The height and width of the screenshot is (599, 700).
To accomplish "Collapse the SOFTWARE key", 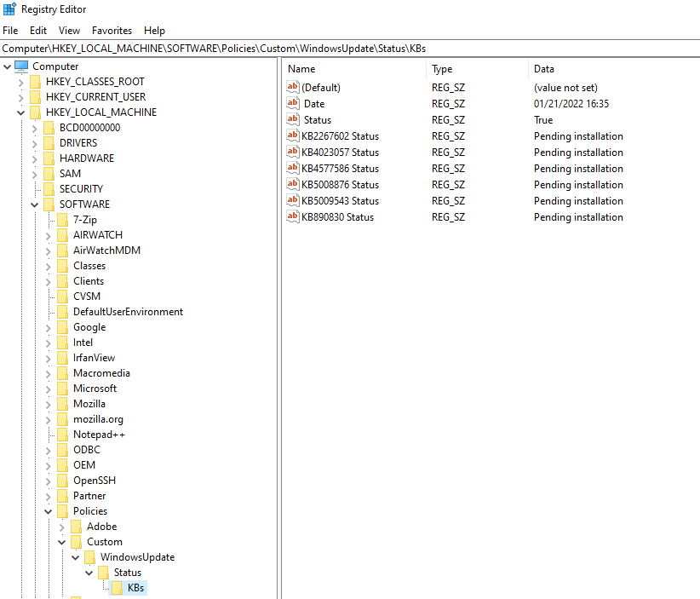I will click(x=34, y=204).
